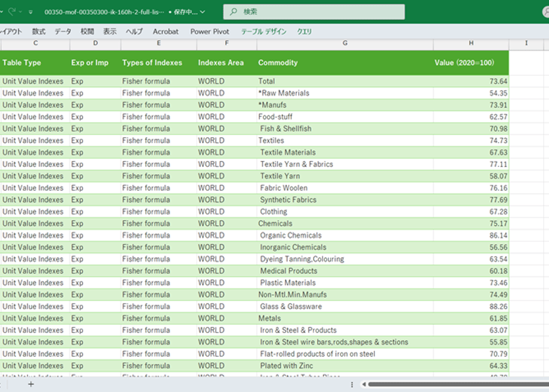Select the Fish & Shellfish cell
Image resolution: width=549 pixels, height=392 pixels.
[x=345, y=129]
